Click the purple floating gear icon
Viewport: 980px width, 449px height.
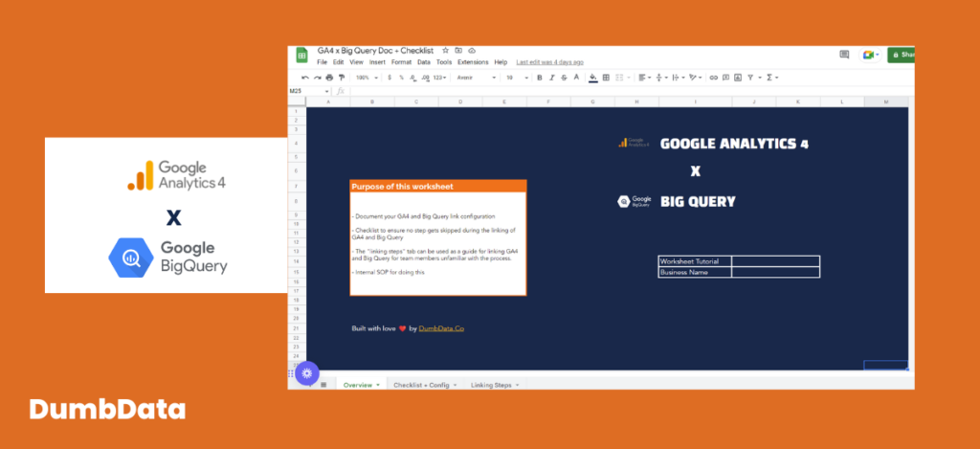click(307, 373)
